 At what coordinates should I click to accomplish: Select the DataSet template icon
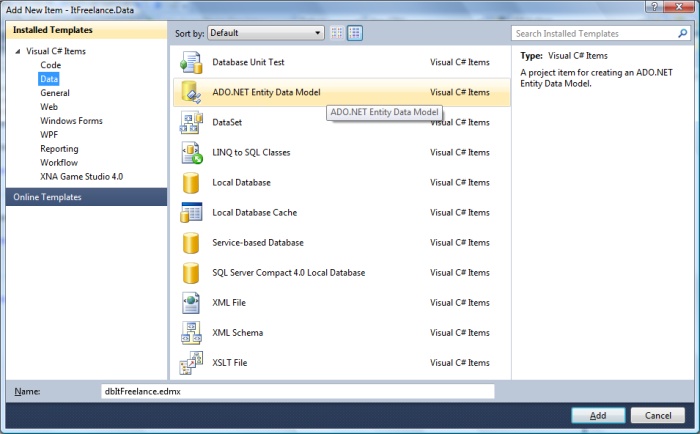coord(191,122)
